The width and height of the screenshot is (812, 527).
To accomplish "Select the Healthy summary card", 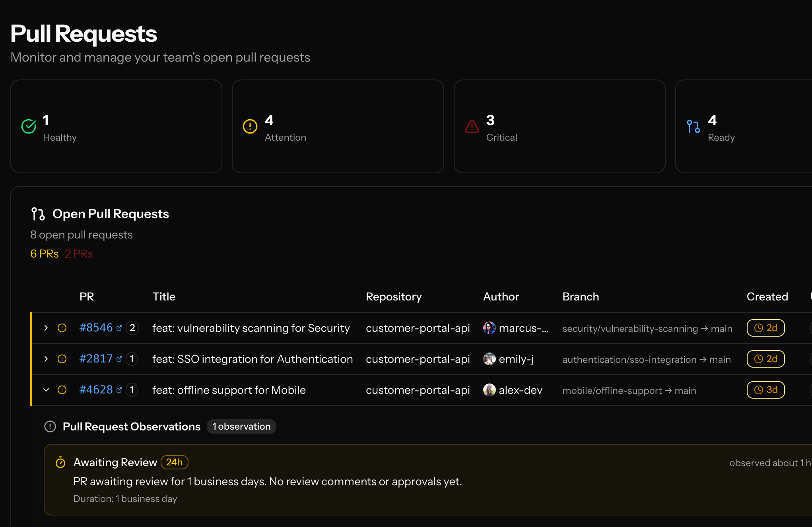I will (116, 126).
